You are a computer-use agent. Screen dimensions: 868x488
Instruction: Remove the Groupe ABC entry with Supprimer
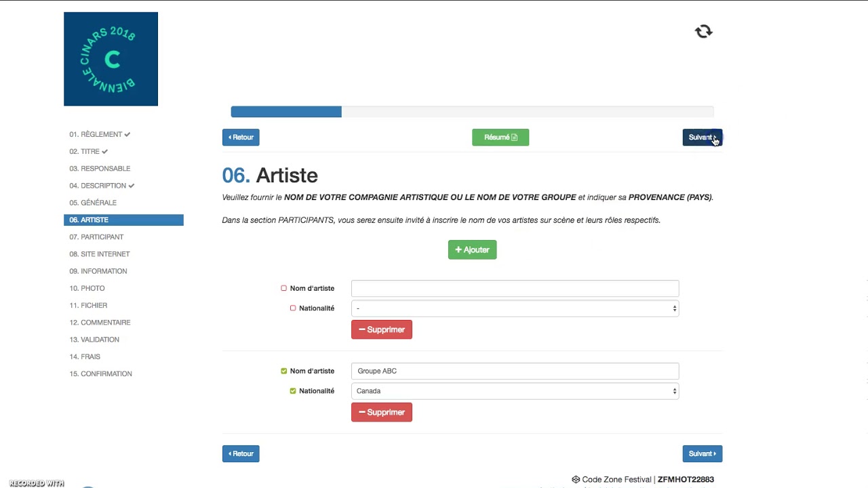coord(382,412)
